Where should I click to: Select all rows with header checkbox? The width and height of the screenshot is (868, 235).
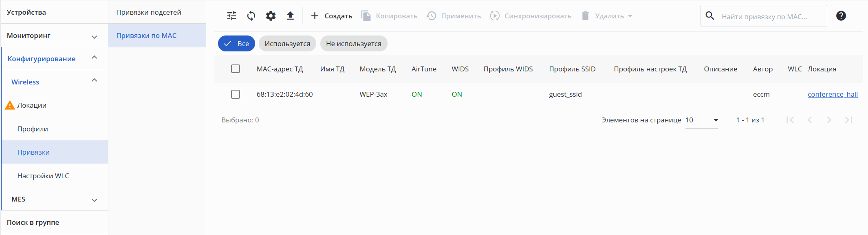click(x=236, y=69)
